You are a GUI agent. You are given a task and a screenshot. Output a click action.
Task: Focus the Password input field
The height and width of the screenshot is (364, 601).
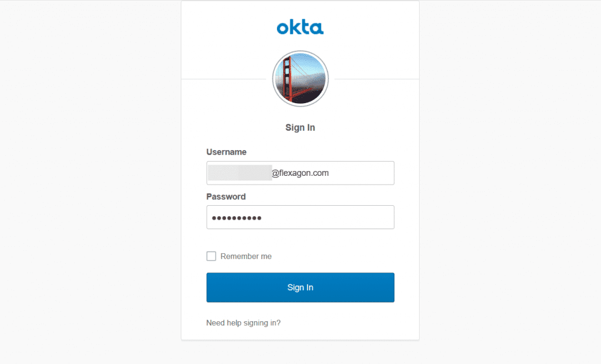coord(300,217)
